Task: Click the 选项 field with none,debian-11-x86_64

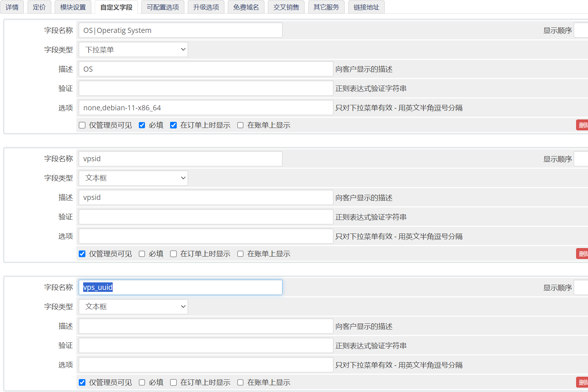Action: pyautogui.click(x=206, y=108)
